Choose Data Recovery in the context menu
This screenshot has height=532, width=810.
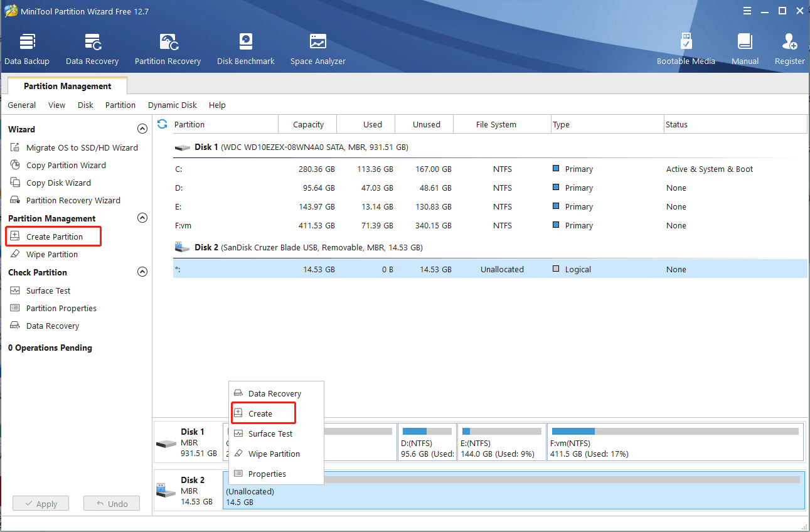pyautogui.click(x=276, y=393)
